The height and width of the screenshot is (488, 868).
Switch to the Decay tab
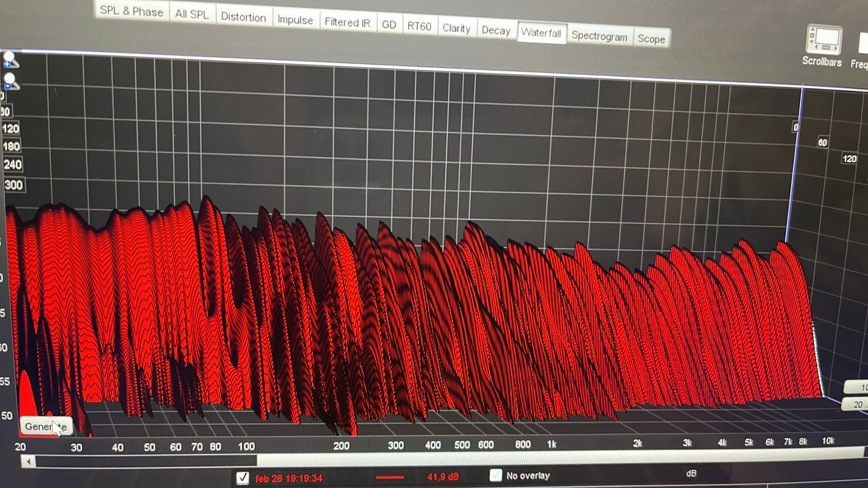[496, 31]
